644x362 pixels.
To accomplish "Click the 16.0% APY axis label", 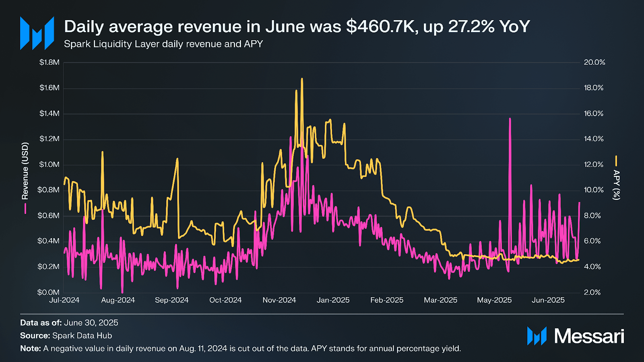I will pyautogui.click(x=594, y=113).
